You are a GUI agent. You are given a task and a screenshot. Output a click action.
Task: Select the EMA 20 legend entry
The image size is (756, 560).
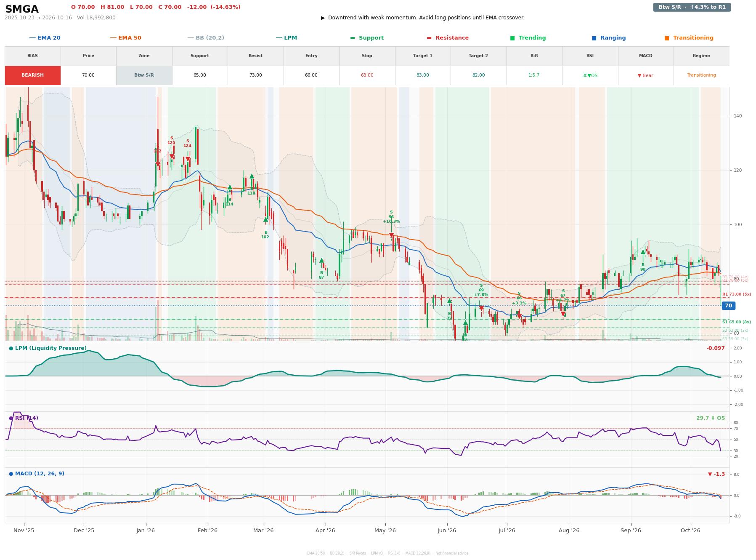tap(45, 38)
